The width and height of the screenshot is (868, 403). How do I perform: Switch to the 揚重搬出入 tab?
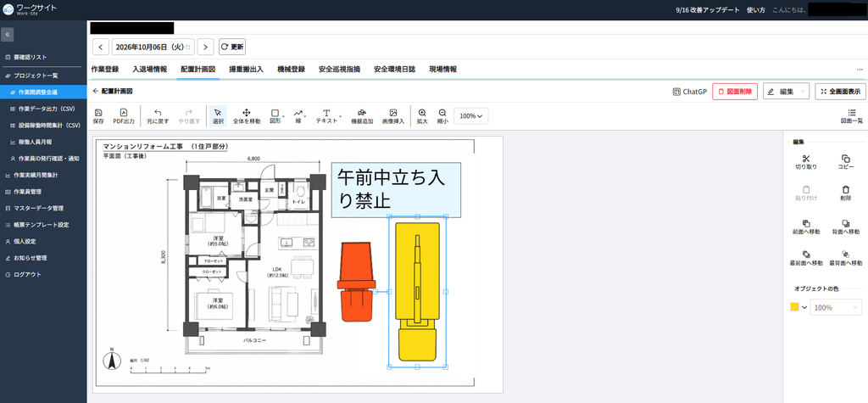(x=247, y=70)
